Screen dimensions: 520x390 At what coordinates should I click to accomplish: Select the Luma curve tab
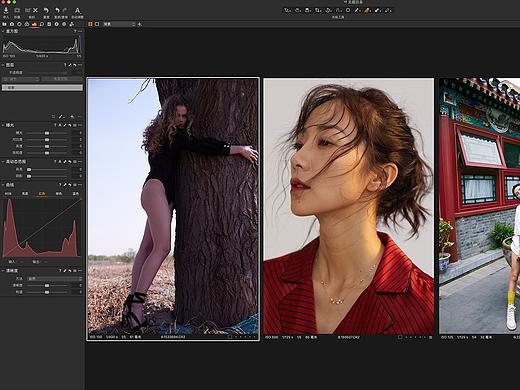pos(25,193)
